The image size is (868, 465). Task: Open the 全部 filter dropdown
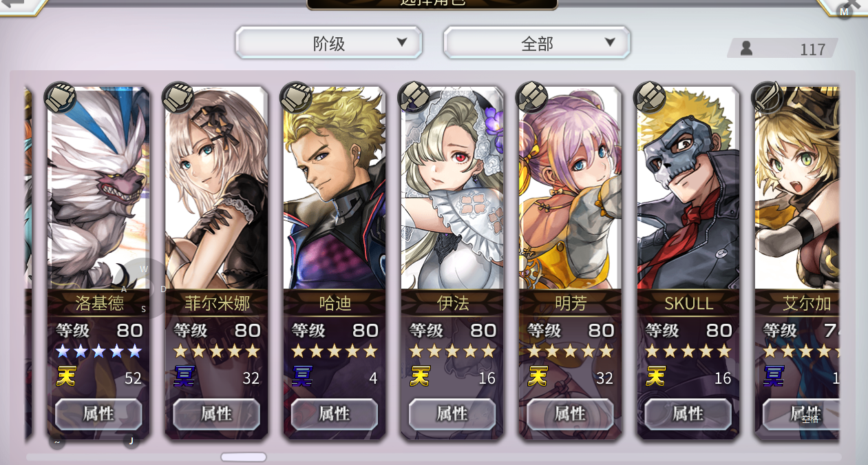(x=537, y=43)
